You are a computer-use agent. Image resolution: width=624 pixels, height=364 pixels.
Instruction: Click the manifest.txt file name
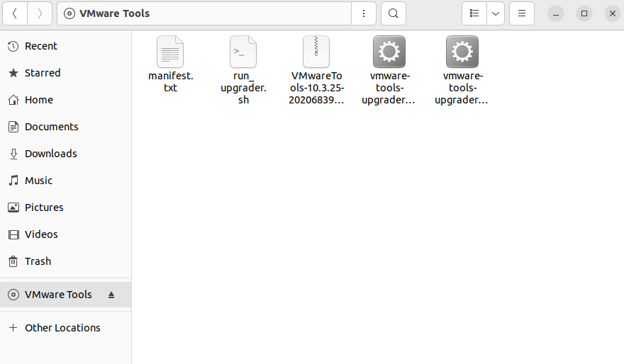pyautogui.click(x=170, y=82)
